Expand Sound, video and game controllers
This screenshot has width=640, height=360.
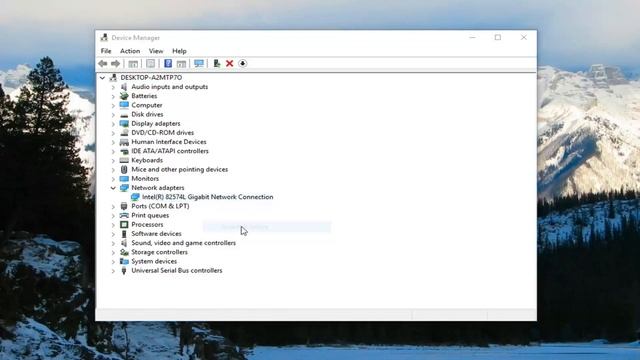(113, 243)
